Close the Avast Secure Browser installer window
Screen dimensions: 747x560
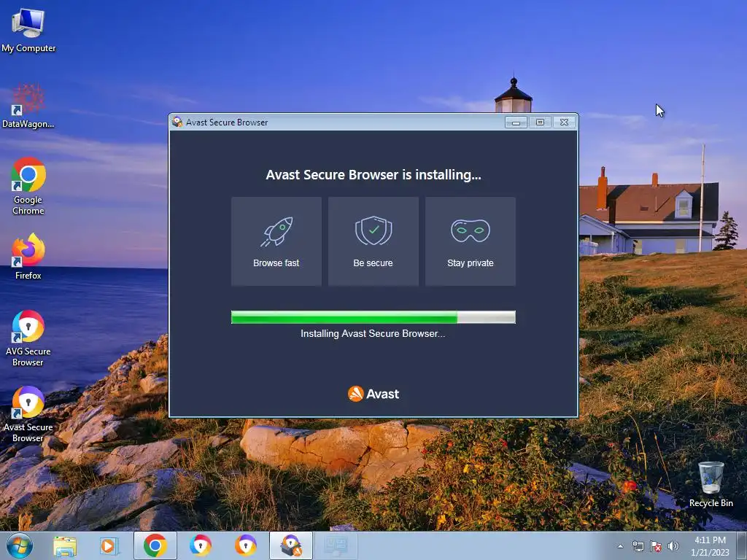coord(564,122)
